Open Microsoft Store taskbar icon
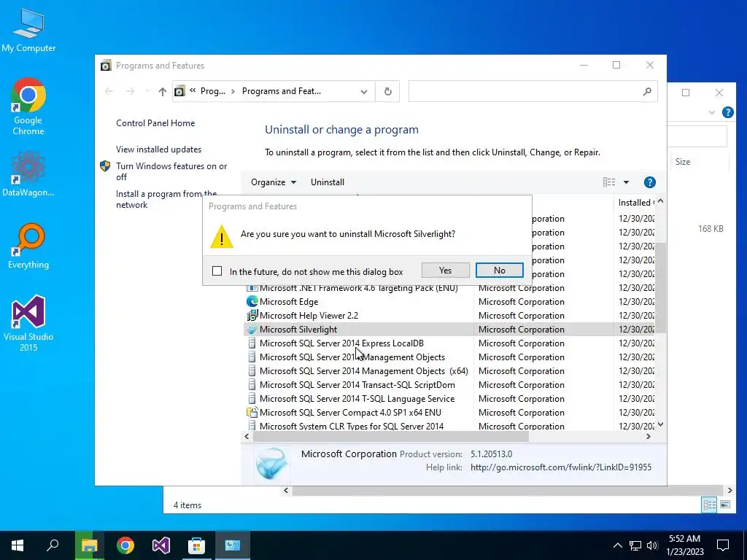Image resolution: width=747 pixels, height=560 pixels. coord(196,545)
